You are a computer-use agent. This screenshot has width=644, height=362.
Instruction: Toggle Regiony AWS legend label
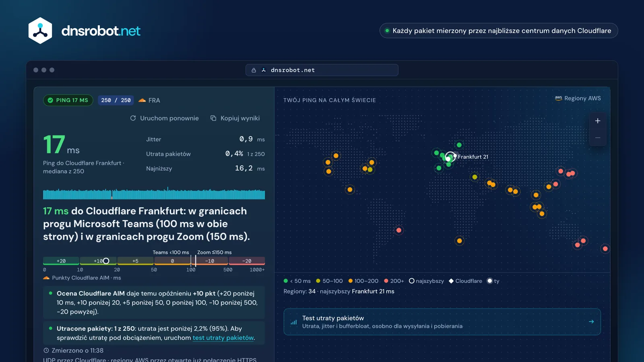(x=578, y=98)
